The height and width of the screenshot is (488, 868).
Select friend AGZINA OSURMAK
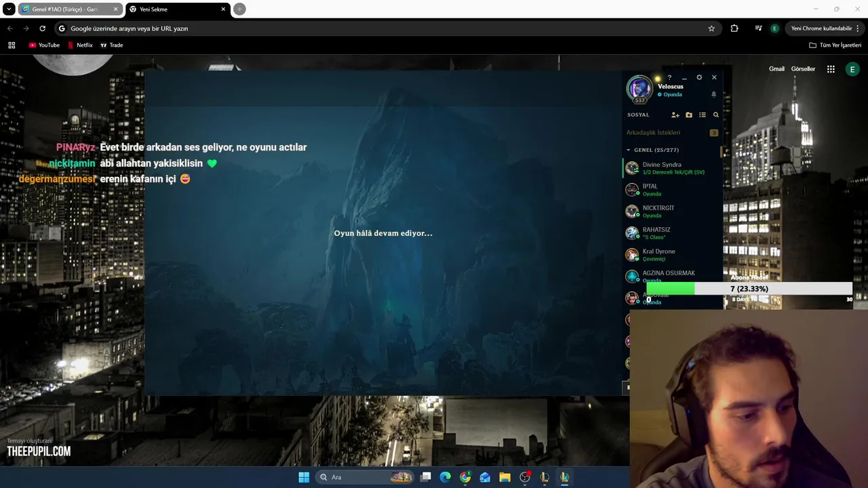click(672, 276)
